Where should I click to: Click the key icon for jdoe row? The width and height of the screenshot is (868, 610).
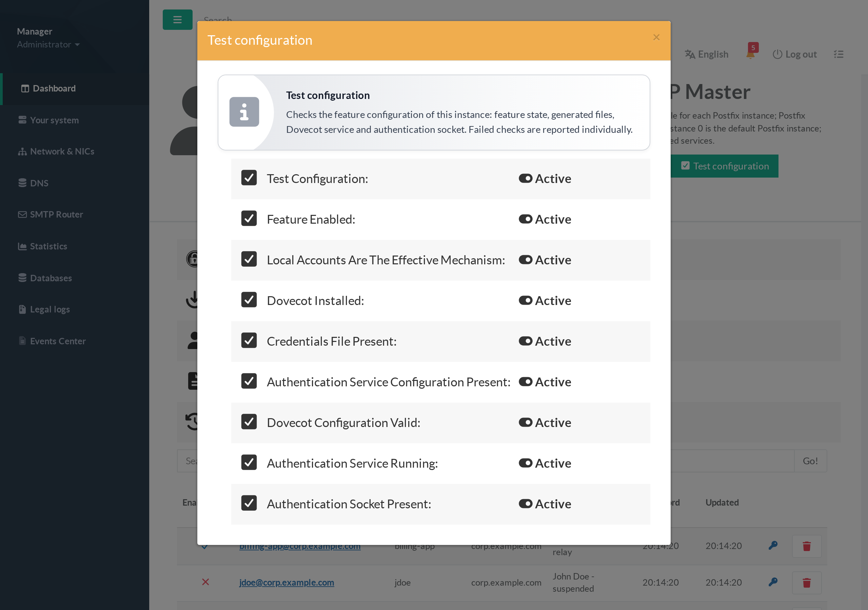coord(773,582)
